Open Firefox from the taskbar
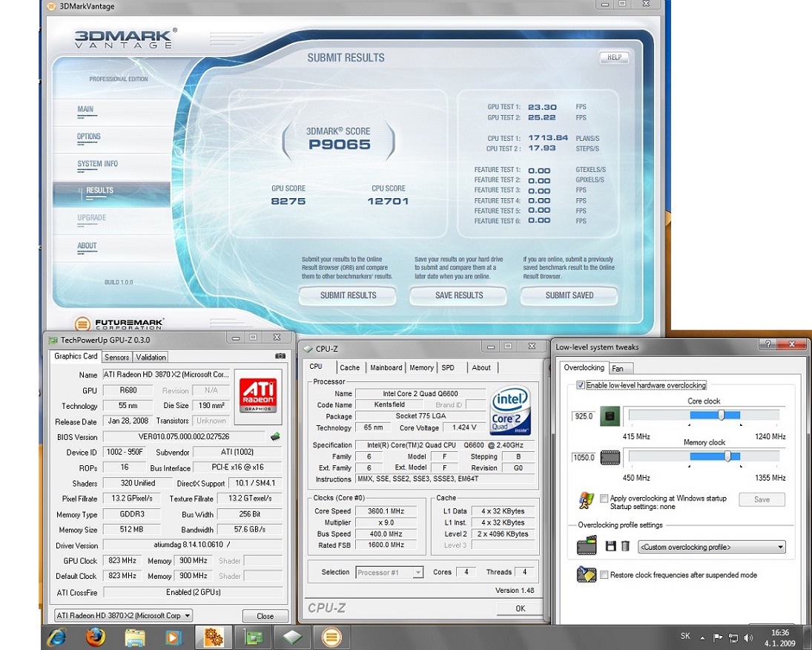Image resolution: width=812 pixels, height=650 pixels. pyautogui.click(x=95, y=637)
